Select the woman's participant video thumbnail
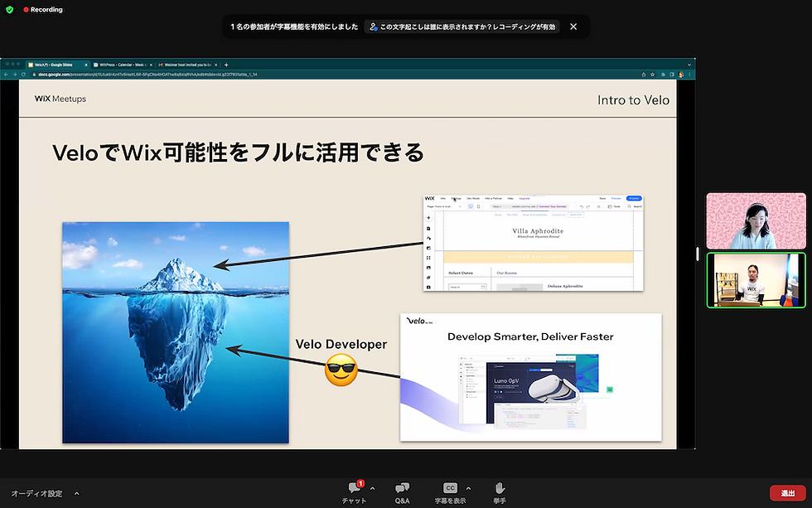The image size is (812, 508). [756, 221]
